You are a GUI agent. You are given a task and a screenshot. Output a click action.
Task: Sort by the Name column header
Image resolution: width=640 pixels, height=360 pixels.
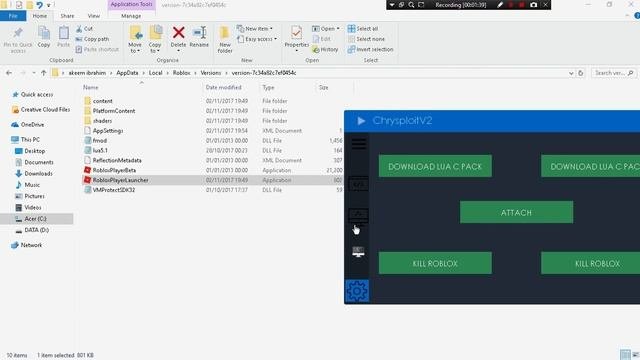tap(91, 87)
